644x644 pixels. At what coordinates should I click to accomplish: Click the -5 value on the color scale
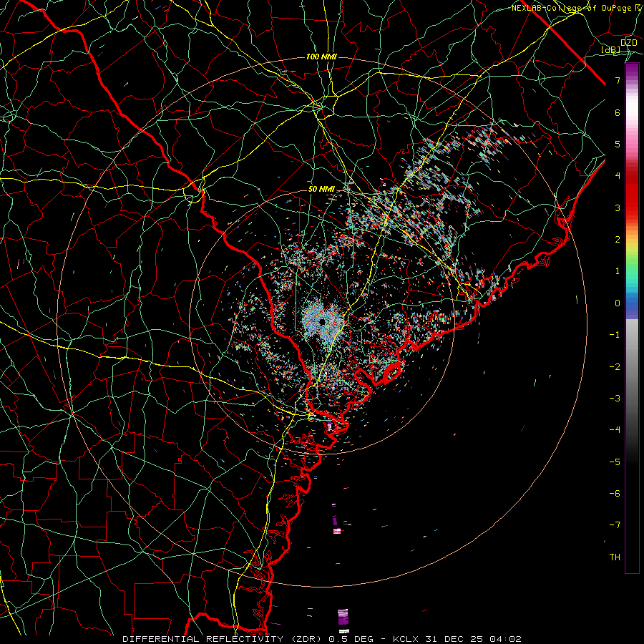tap(615, 462)
